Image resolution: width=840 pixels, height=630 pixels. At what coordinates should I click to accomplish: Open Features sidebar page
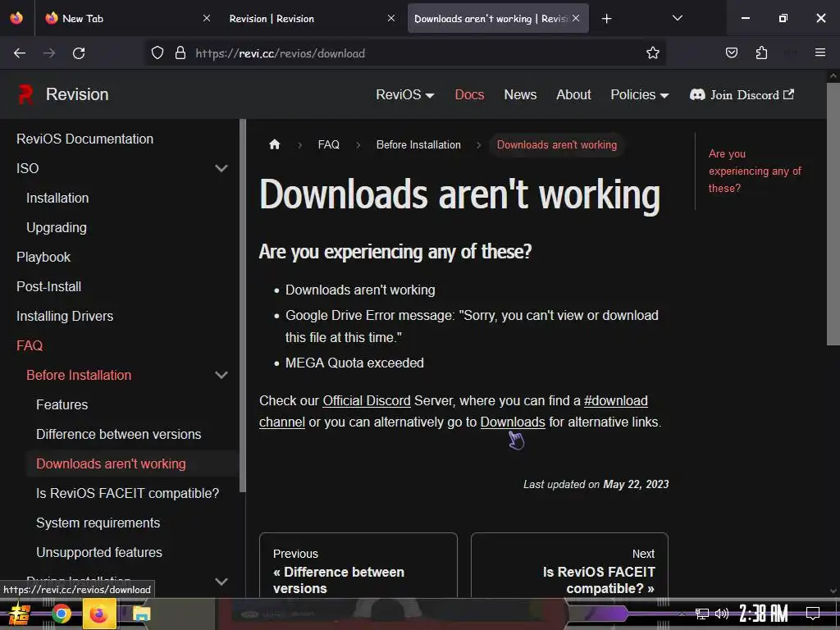[62, 404]
